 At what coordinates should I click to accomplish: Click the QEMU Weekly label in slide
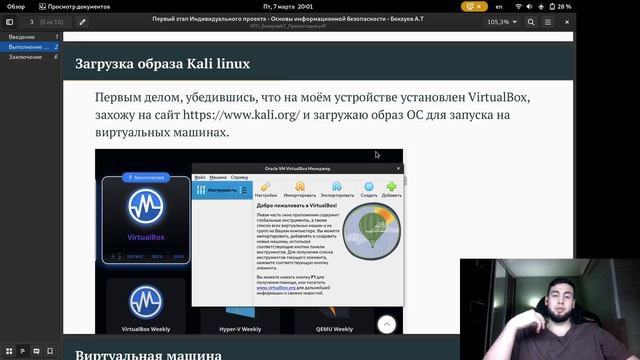(334, 329)
